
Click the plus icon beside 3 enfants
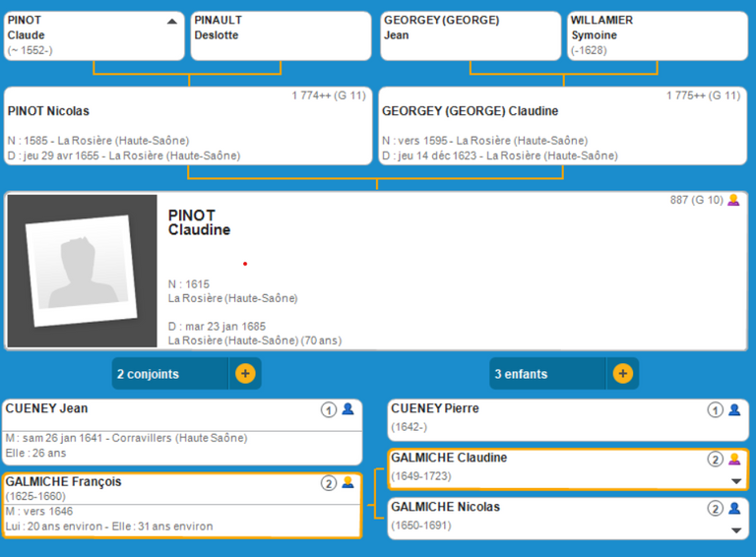coord(622,374)
